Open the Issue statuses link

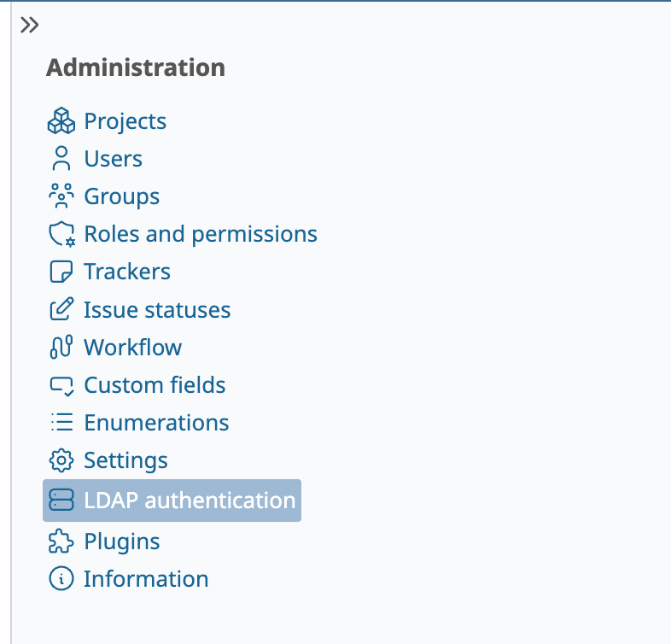157,309
